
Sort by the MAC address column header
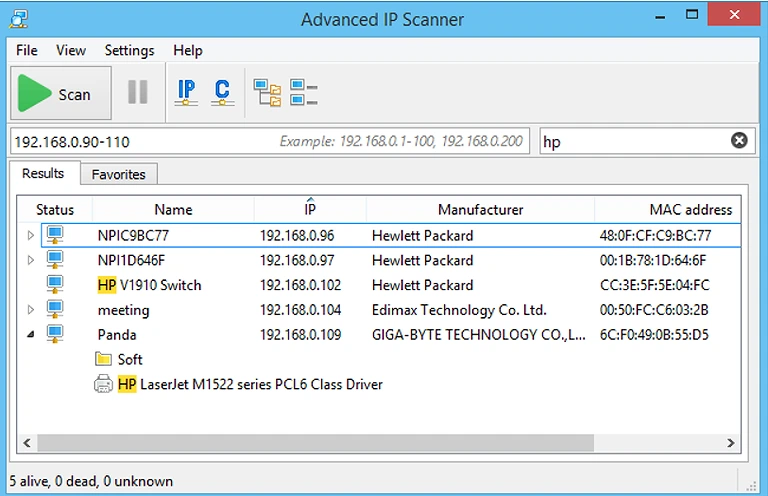point(668,210)
